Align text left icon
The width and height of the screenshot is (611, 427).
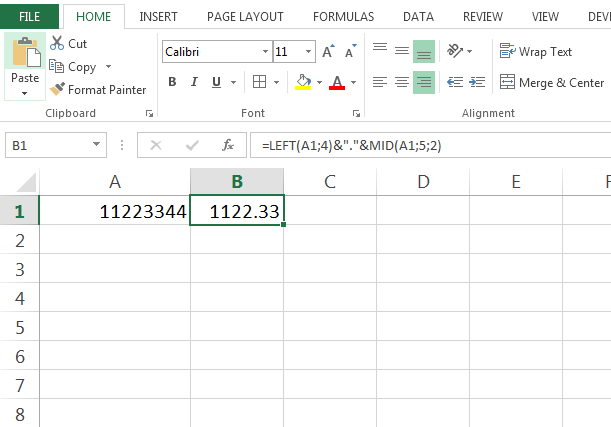click(x=380, y=82)
